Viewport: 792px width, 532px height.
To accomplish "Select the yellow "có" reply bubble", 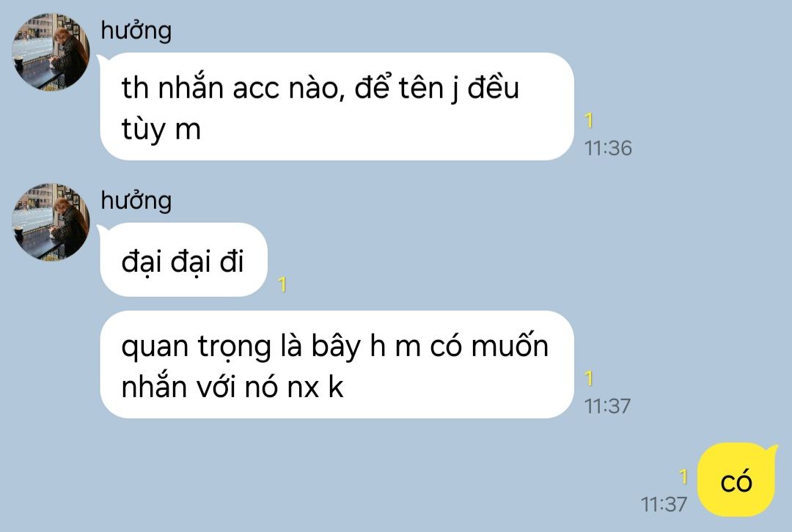I will 736,479.
